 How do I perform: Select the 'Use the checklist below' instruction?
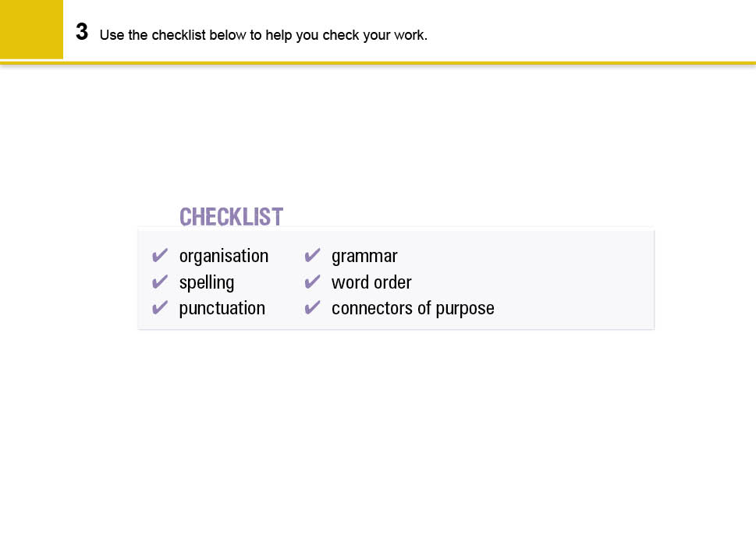(264, 35)
